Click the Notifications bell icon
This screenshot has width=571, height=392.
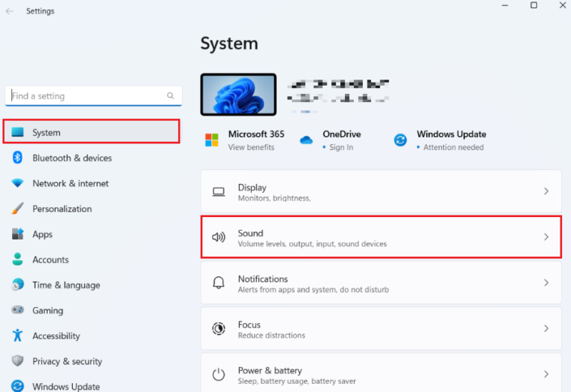[x=219, y=283]
